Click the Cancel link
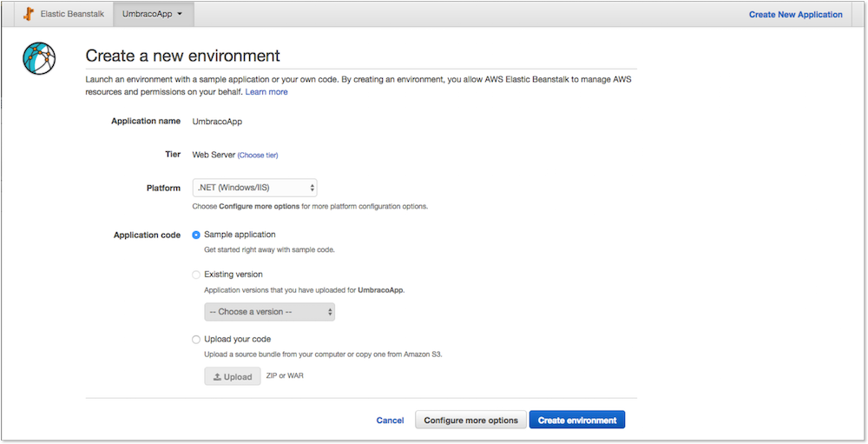The width and height of the screenshot is (868, 444). tap(391, 421)
